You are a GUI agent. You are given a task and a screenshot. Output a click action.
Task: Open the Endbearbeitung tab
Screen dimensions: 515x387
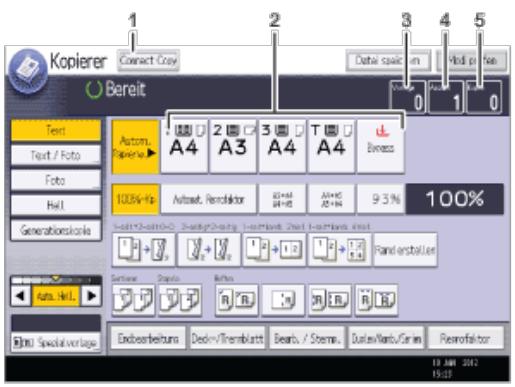(148, 338)
